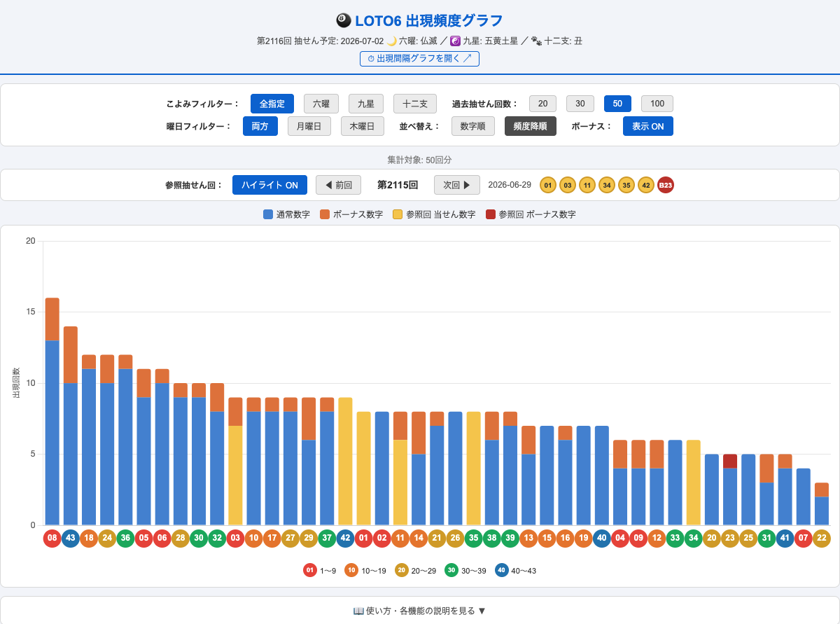Click the LOTO6 出現頻度グラフ title

(x=420, y=21)
